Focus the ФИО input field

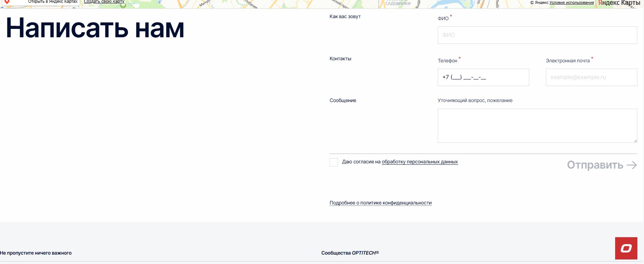(x=537, y=35)
